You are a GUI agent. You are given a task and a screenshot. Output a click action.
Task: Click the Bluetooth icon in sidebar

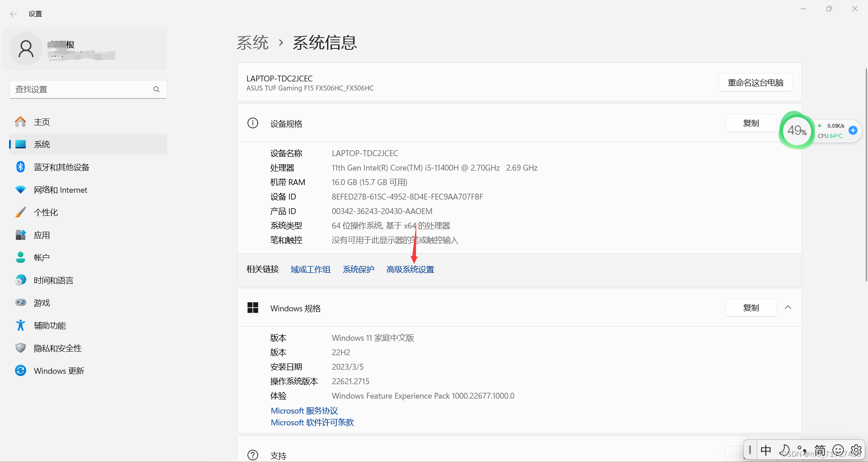[20, 167]
